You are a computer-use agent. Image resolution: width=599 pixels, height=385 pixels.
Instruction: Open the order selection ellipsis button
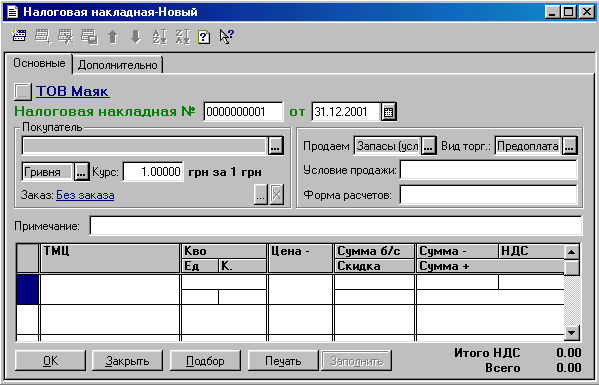(261, 195)
